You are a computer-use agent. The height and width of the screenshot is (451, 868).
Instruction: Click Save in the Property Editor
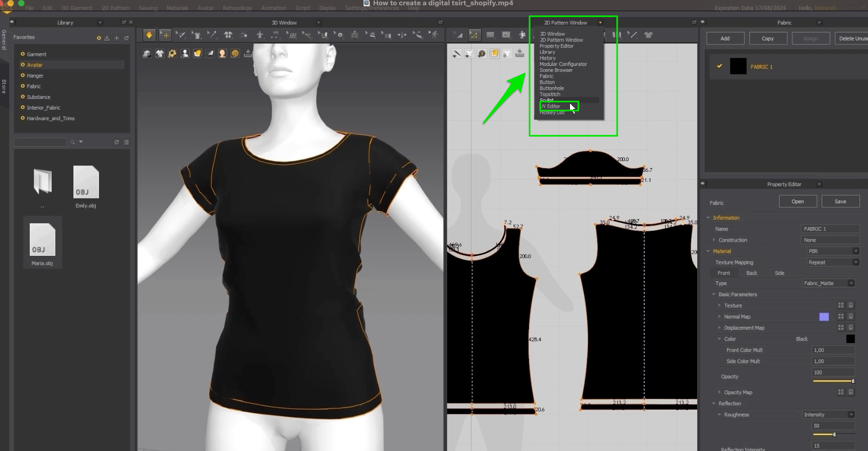[840, 202]
